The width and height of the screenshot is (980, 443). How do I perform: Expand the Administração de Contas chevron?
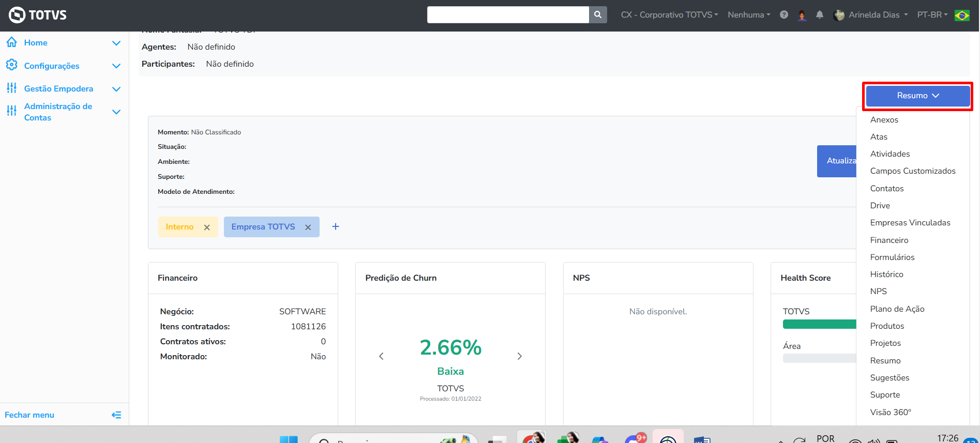tap(116, 112)
